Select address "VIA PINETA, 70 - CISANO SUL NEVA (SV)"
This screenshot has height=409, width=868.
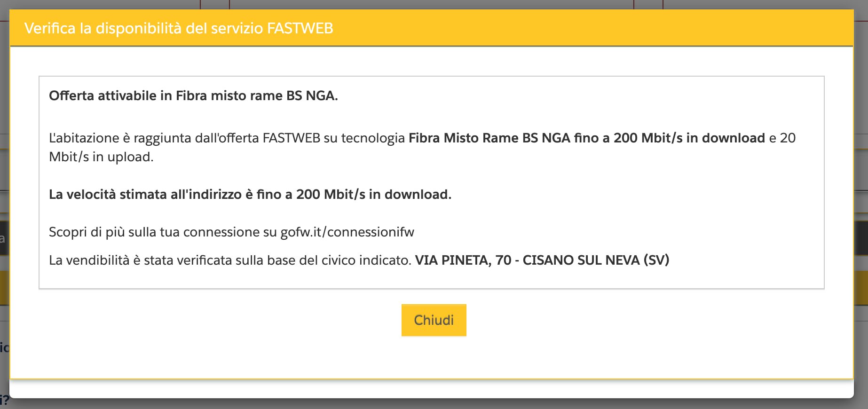click(x=542, y=260)
